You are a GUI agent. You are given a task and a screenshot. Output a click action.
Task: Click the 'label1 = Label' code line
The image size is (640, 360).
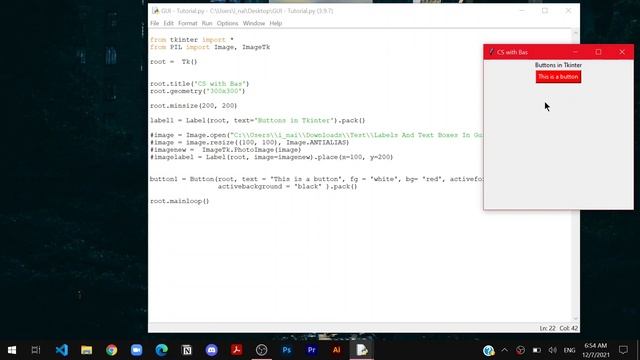point(257,120)
